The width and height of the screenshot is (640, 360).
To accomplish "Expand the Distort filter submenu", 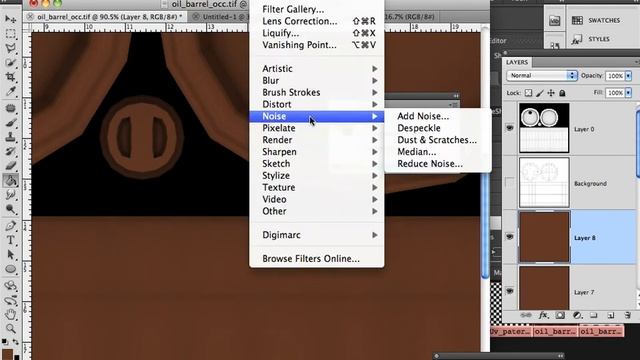I will (317, 104).
